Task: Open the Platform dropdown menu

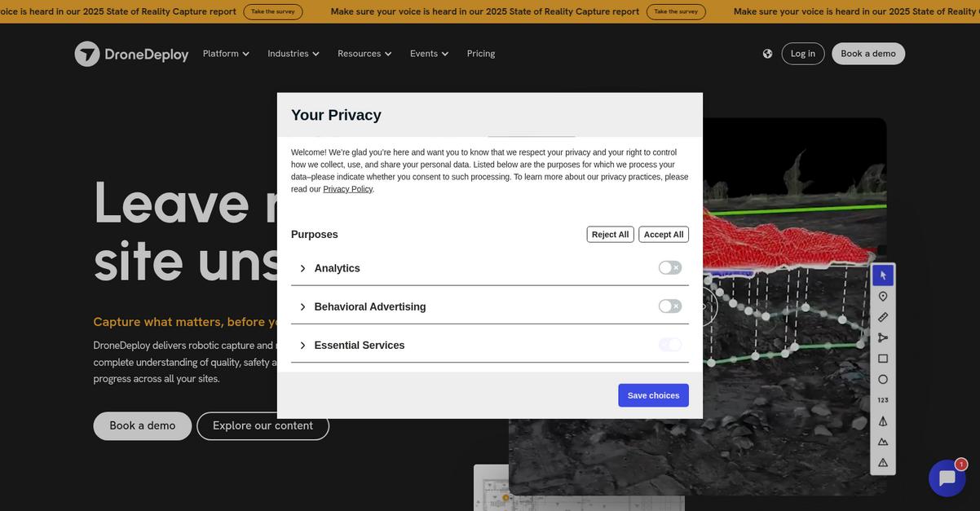Action: [x=226, y=54]
